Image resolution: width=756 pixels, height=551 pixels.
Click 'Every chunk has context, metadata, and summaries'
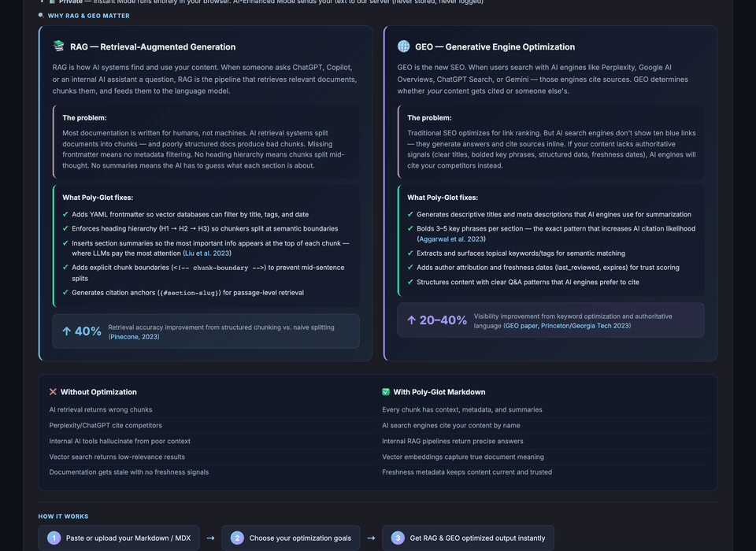point(462,410)
